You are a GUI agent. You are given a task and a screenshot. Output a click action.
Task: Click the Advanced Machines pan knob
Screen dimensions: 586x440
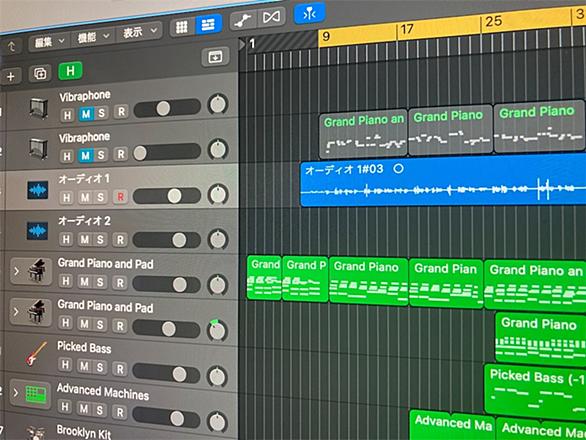pos(218,422)
